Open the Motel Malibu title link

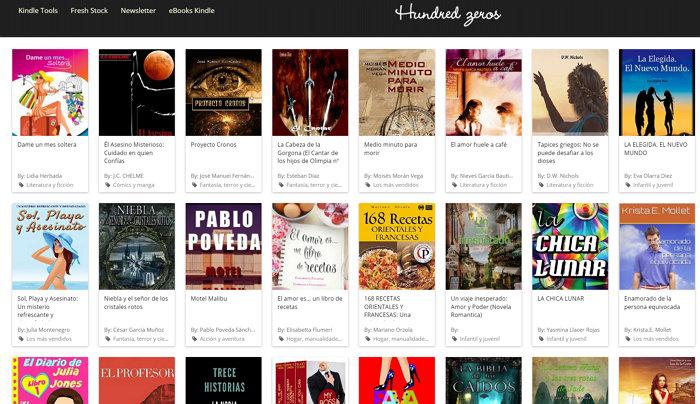[208, 299]
